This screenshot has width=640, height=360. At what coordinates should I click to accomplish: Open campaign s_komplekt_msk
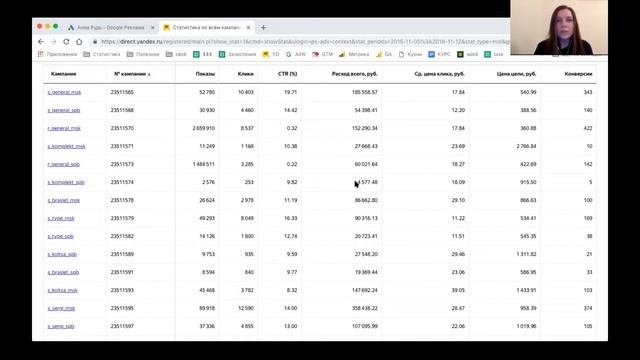tap(66, 146)
